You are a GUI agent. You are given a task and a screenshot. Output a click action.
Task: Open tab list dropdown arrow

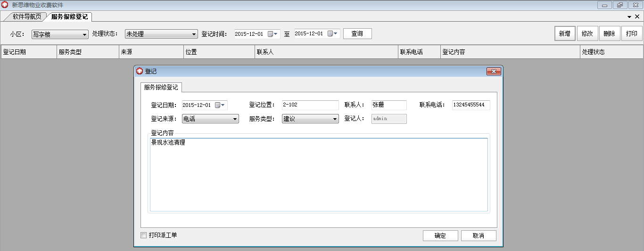pyautogui.click(x=629, y=16)
